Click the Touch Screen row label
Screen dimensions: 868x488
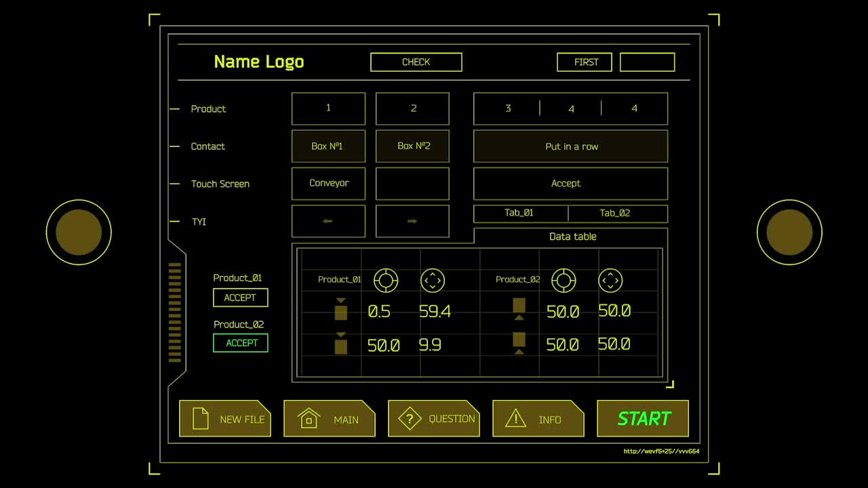220,184
